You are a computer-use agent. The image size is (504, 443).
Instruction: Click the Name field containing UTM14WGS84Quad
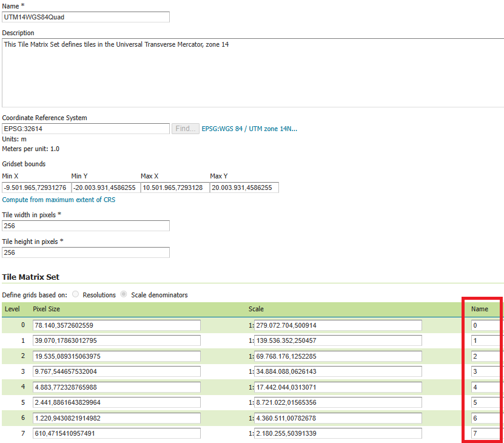[x=86, y=17]
